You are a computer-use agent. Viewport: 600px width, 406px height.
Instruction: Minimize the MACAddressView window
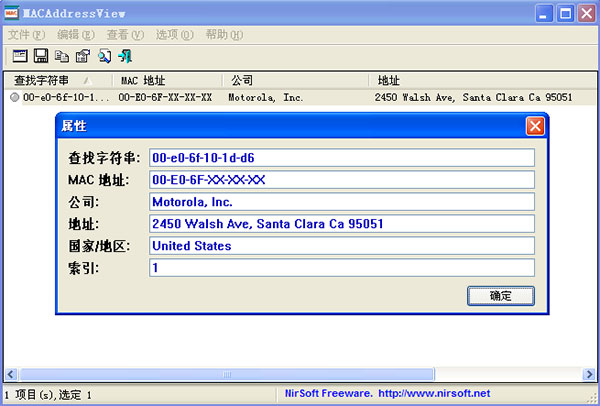click(544, 14)
